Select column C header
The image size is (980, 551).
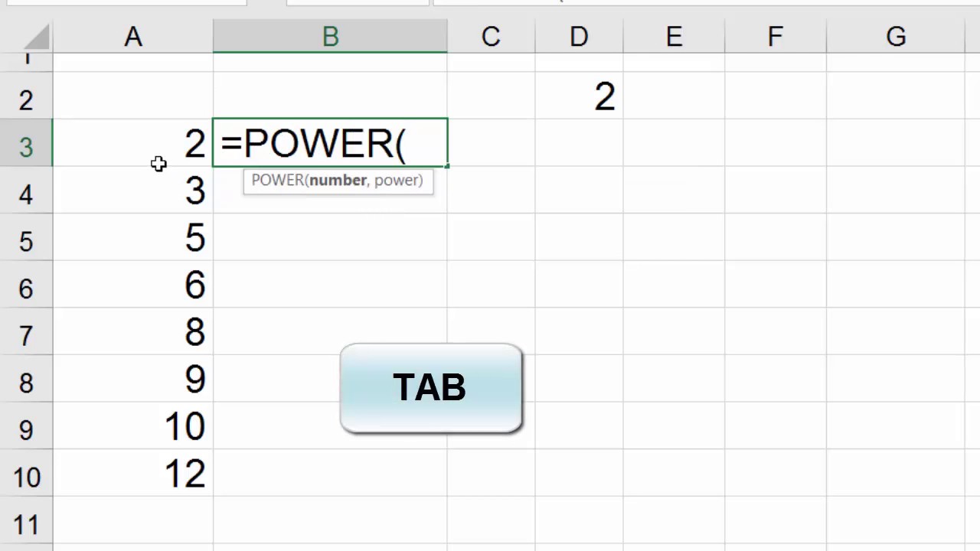coord(491,37)
